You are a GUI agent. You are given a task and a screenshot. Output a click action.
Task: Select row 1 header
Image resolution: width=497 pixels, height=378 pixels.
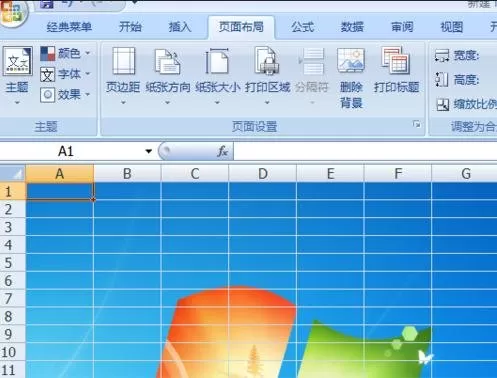pyautogui.click(x=13, y=191)
